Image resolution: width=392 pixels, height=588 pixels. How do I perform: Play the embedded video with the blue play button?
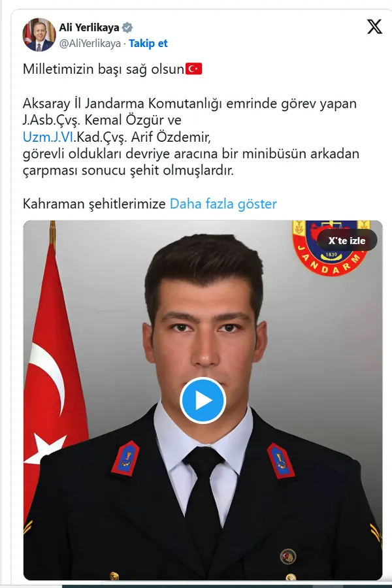(203, 400)
